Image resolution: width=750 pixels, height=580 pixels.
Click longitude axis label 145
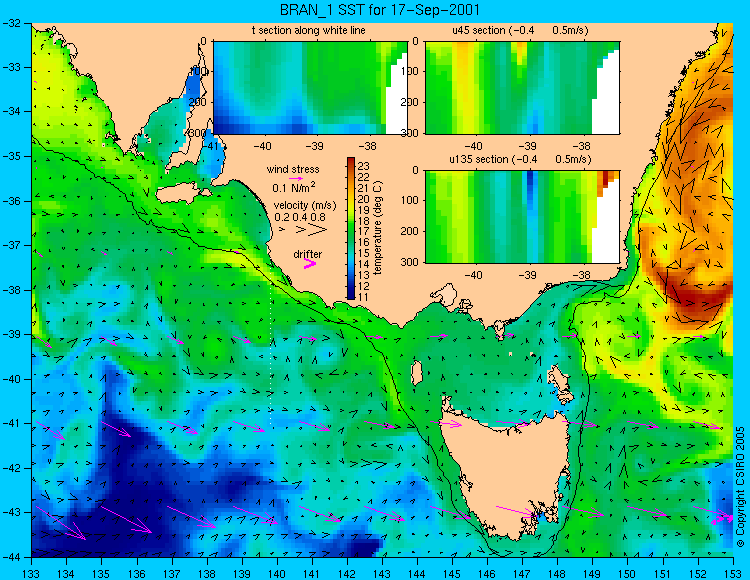point(452,574)
